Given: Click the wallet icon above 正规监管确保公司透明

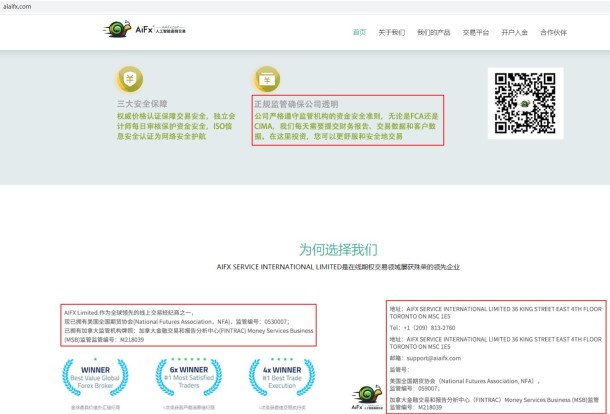Looking at the screenshot, I should [266, 79].
